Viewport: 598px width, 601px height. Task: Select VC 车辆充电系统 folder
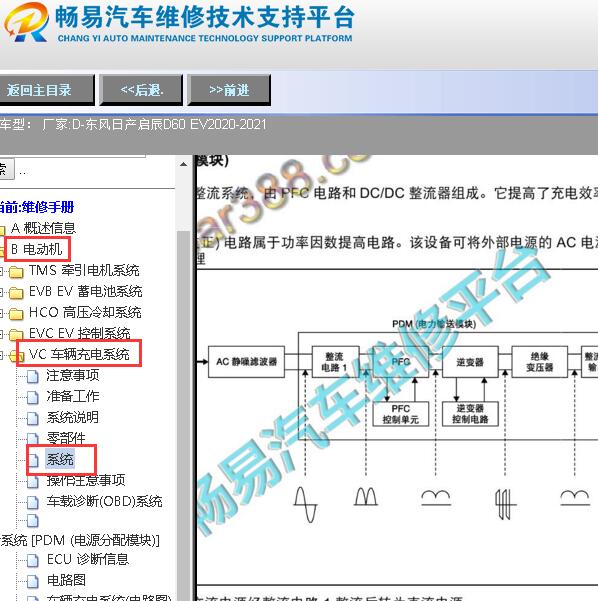(79, 354)
